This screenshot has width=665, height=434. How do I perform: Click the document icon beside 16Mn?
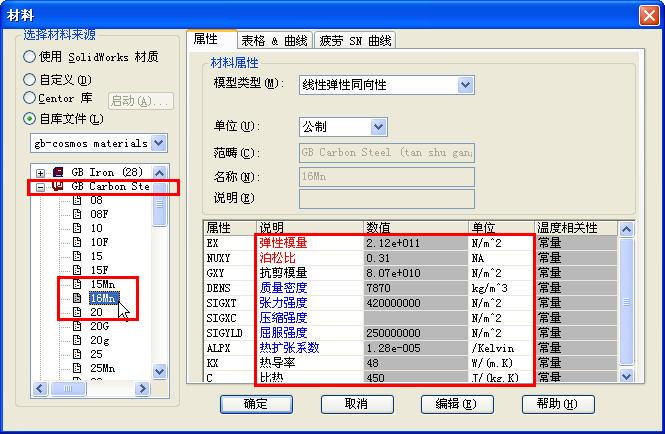click(77, 298)
